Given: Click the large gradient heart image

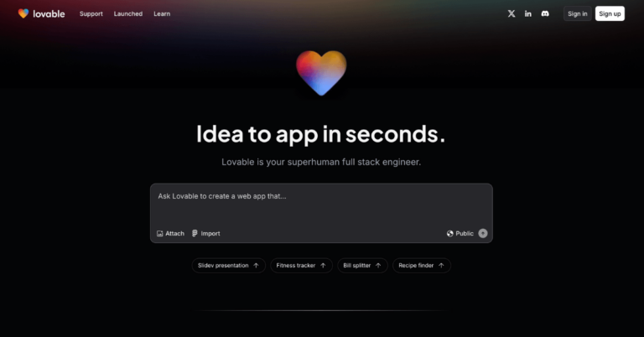Looking at the screenshot, I should tap(321, 73).
